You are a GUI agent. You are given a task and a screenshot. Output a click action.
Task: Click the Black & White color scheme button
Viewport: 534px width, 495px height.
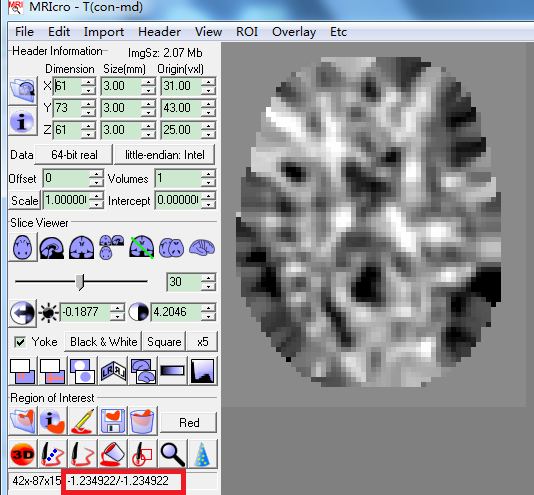pos(104,342)
